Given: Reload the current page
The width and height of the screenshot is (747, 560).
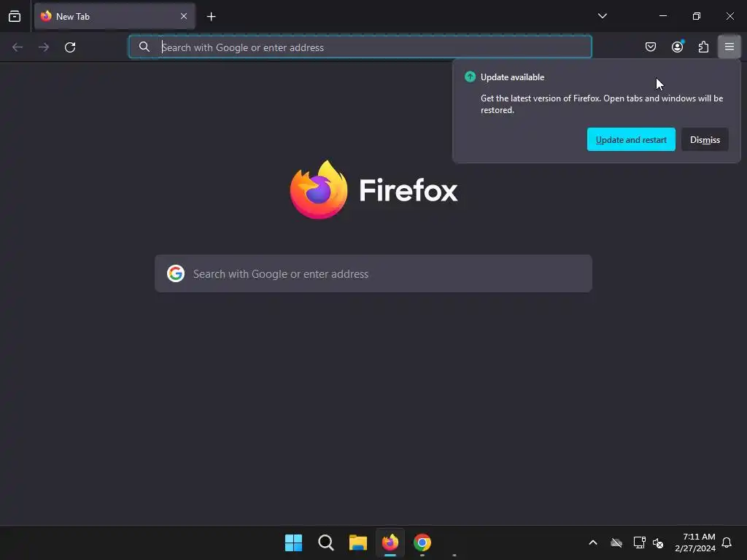Looking at the screenshot, I should pos(70,47).
